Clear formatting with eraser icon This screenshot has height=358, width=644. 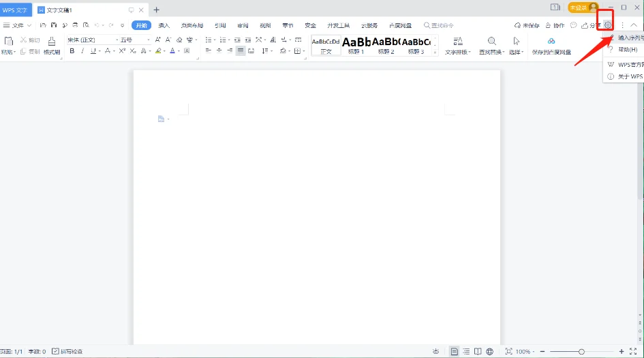point(179,40)
